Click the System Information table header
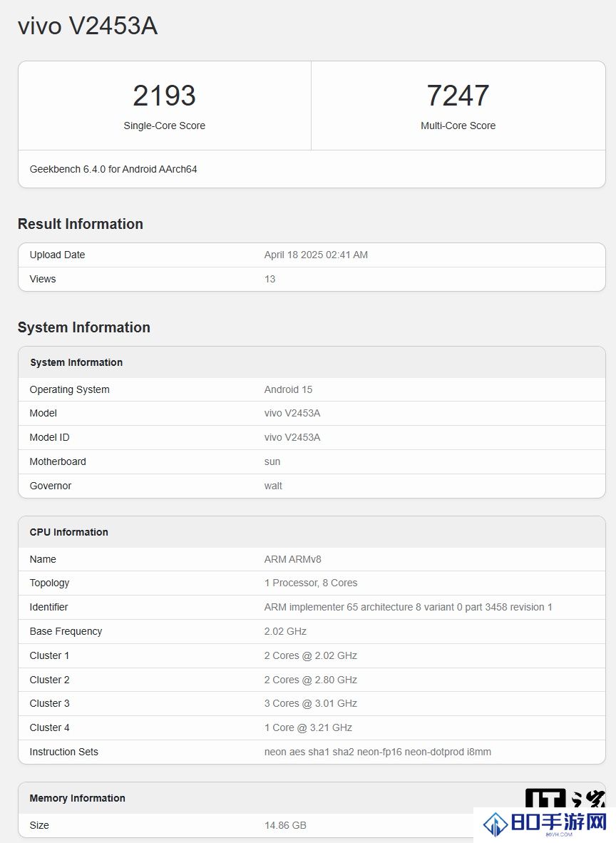Image resolution: width=616 pixels, height=843 pixels. (76, 362)
